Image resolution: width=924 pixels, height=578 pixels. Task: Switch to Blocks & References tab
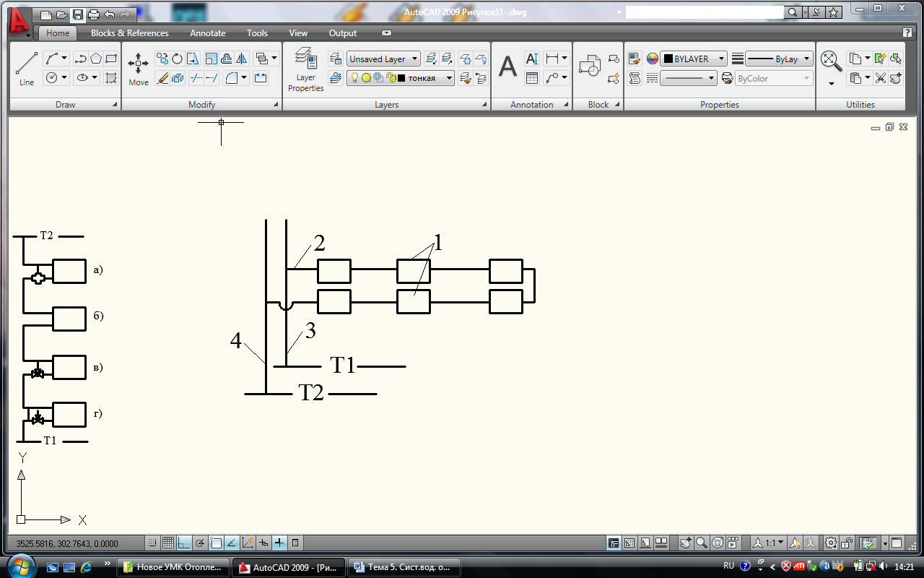tap(130, 33)
